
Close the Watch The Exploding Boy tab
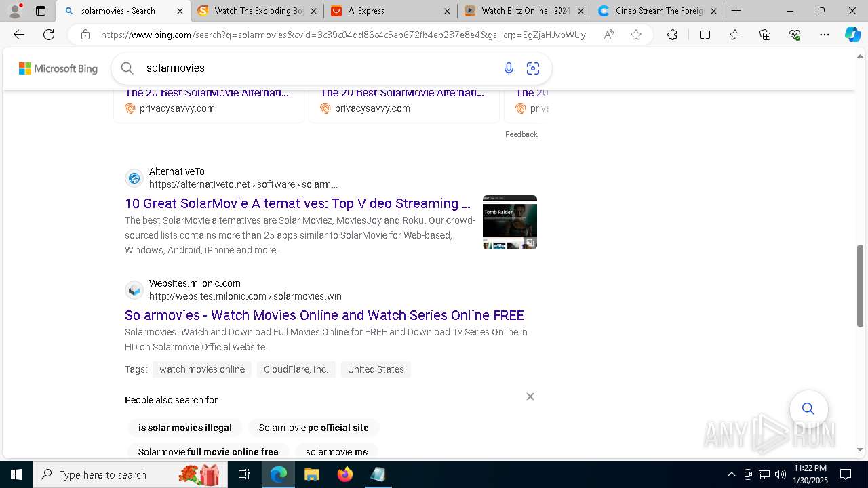(x=314, y=11)
